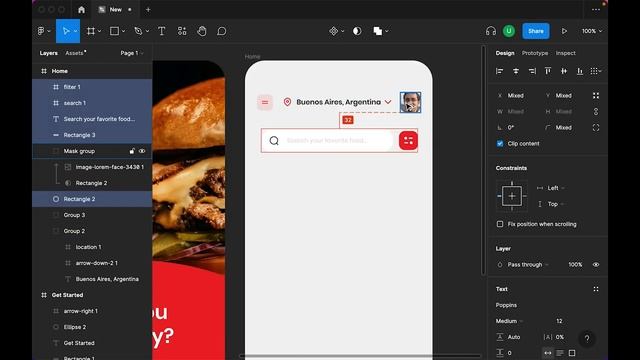This screenshot has width=640, height=360.
Task: Select the Text tool
Action: click(x=162, y=31)
